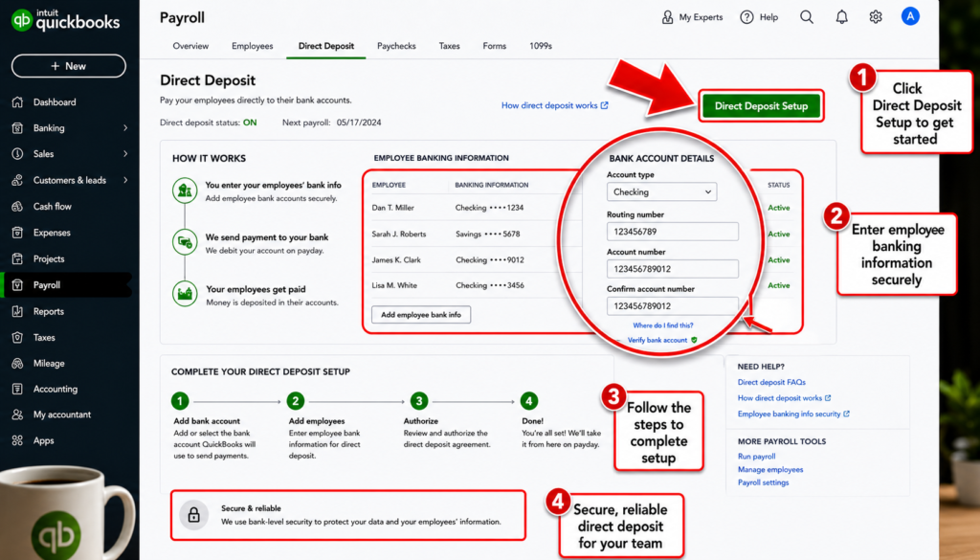This screenshot has width=980, height=560.
Task: Click the Sales sidebar icon
Action: [17, 154]
